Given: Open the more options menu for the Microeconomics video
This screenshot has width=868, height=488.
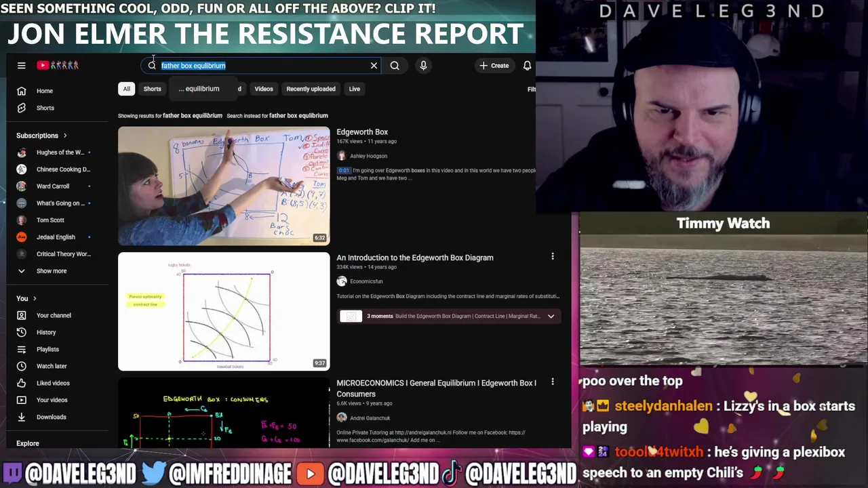Looking at the screenshot, I should tap(553, 382).
